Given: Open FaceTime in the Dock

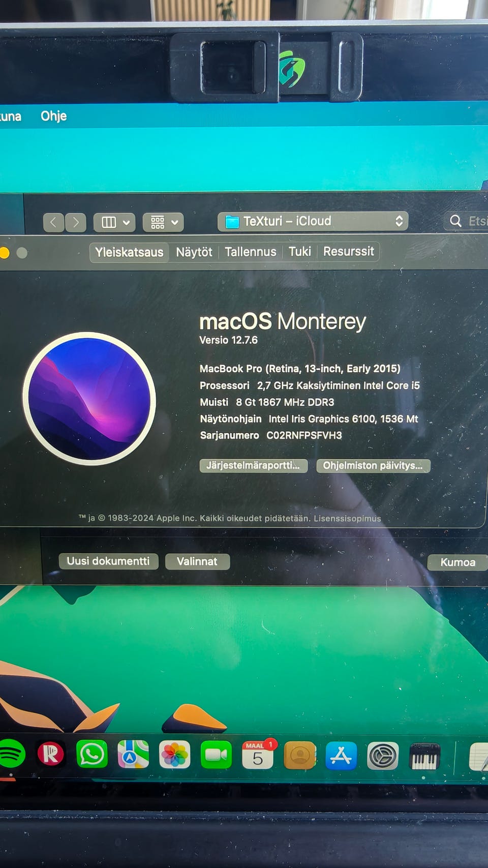Looking at the screenshot, I should pos(216,755).
